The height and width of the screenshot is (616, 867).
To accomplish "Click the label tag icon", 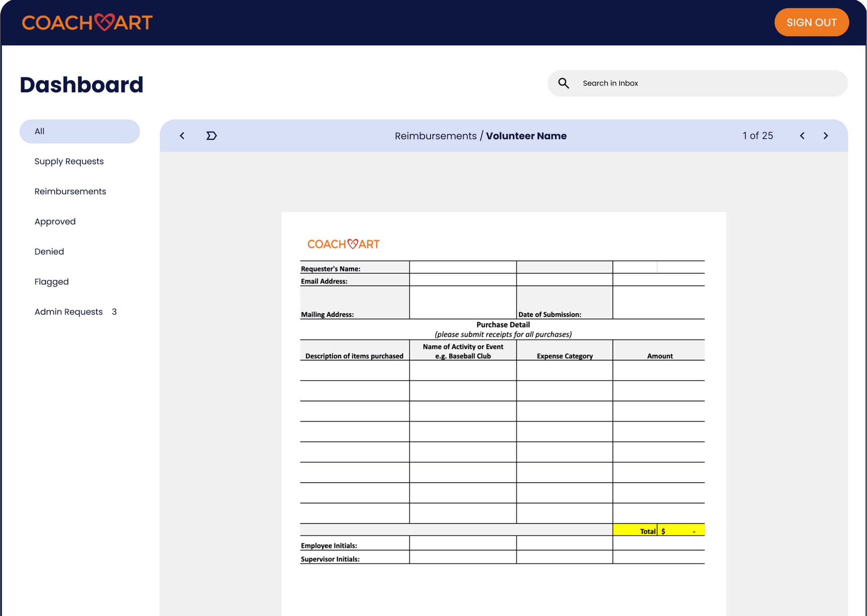I will [211, 136].
